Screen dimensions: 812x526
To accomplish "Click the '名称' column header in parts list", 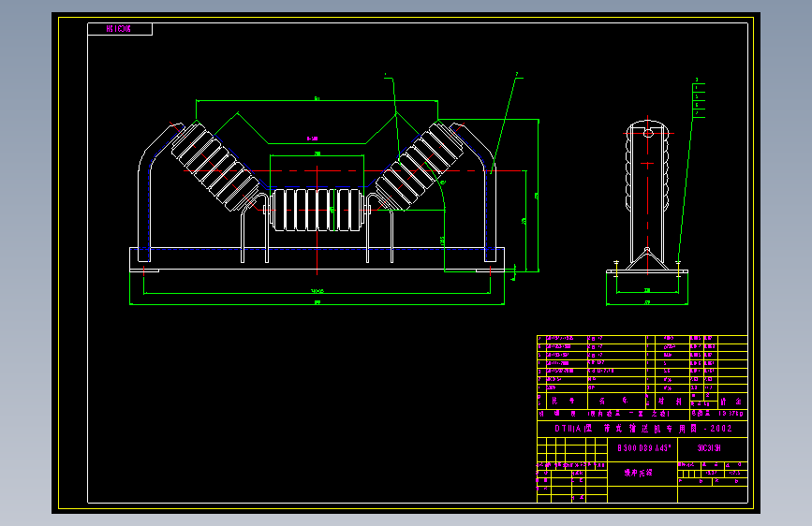I will click(x=613, y=402).
